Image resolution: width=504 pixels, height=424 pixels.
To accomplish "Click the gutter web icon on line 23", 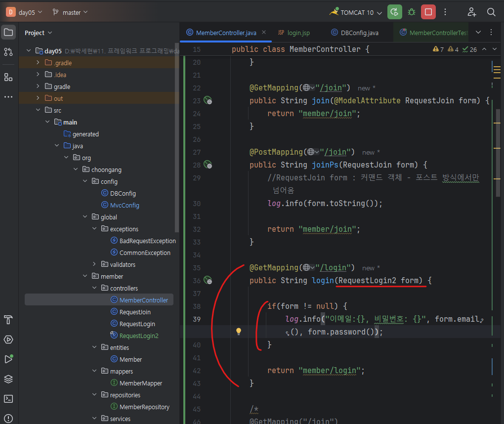I will click(x=208, y=101).
